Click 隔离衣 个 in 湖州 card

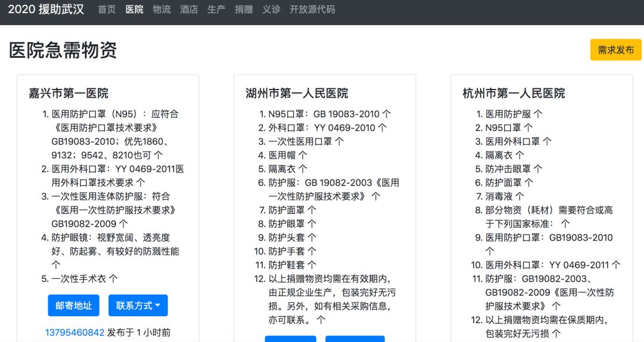click(288, 169)
